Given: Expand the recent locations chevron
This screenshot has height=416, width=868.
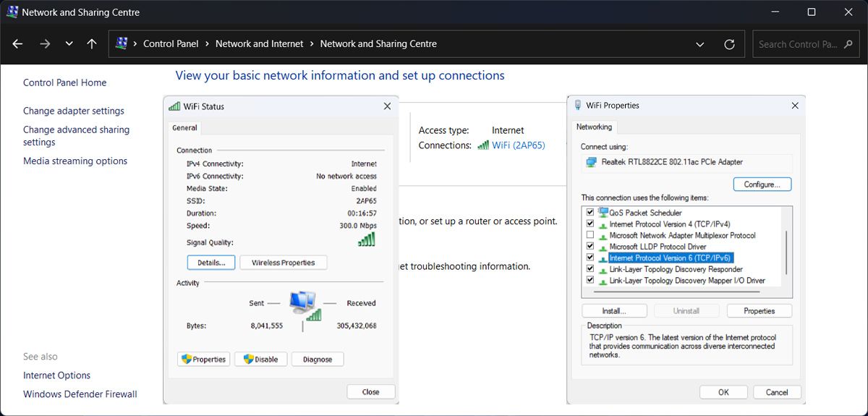Looking at the screenshot, I should pos(69,44).
